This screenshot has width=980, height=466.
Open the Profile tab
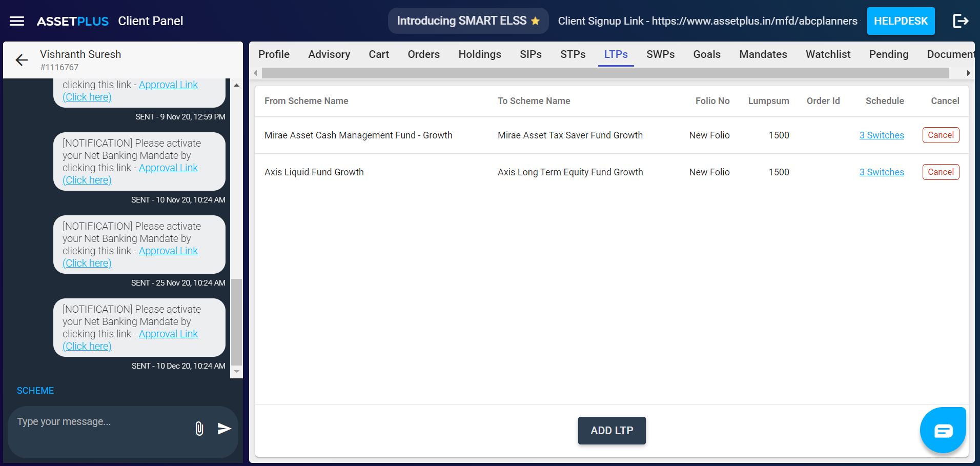[274, 54]
